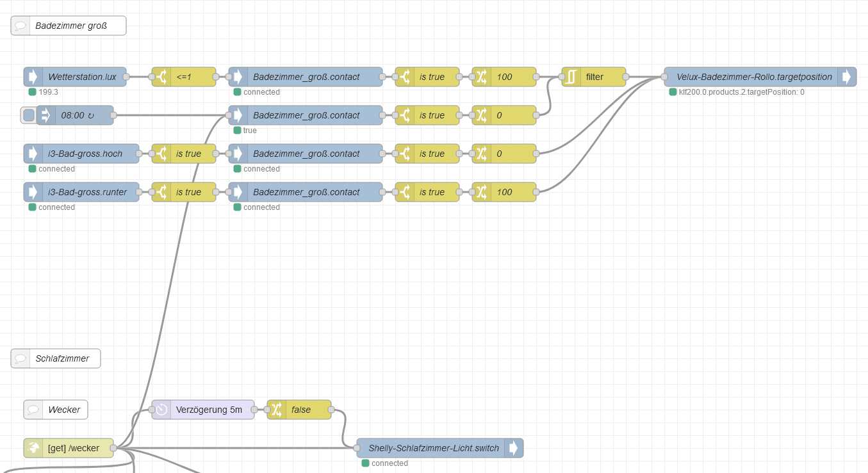Select the Schlafzimmer comment node
Screen dimensions: 868x473
[x=56, y=358]
